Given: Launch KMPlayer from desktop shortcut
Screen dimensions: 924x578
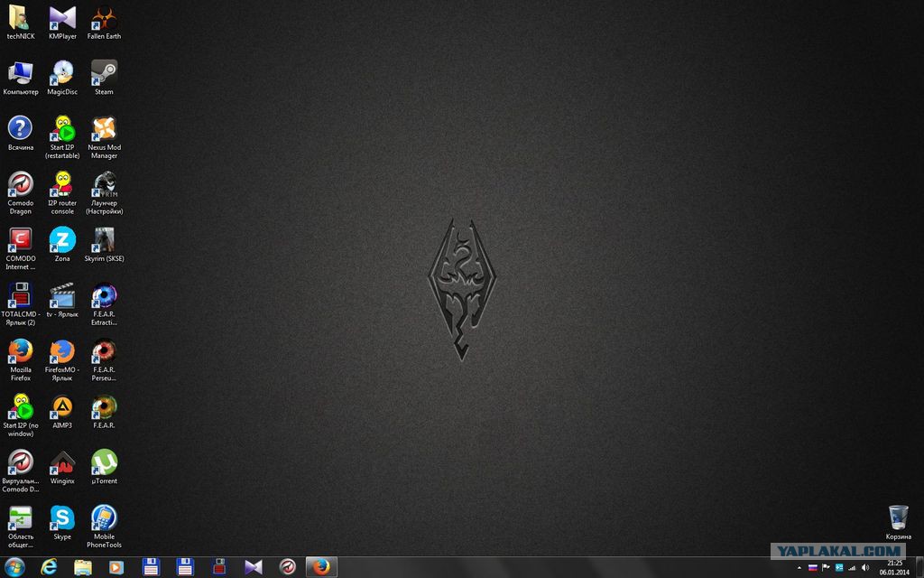Looking at the screenshot, I should click(62, 23).
